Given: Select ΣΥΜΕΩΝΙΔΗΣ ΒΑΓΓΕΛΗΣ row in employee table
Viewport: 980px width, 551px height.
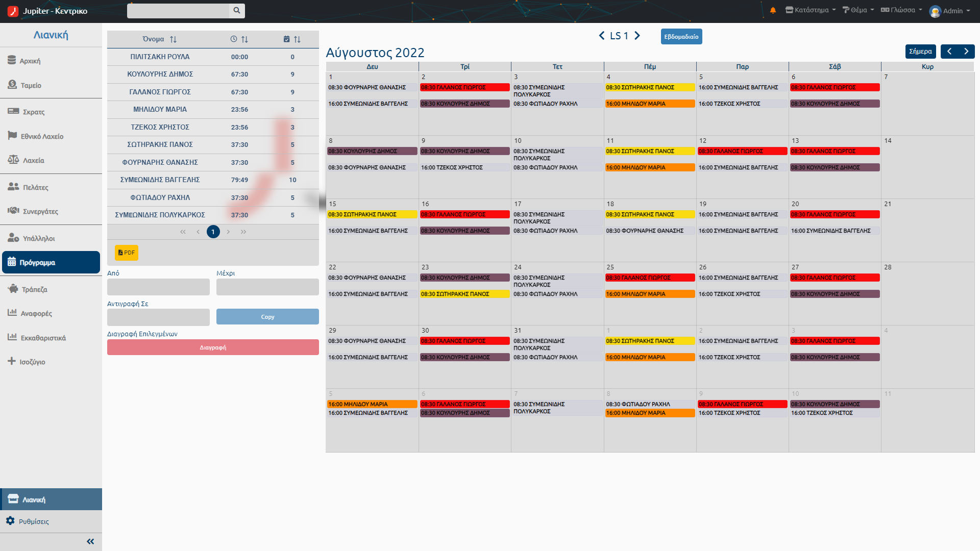Looking at the screenshot, I should point(213,180).
